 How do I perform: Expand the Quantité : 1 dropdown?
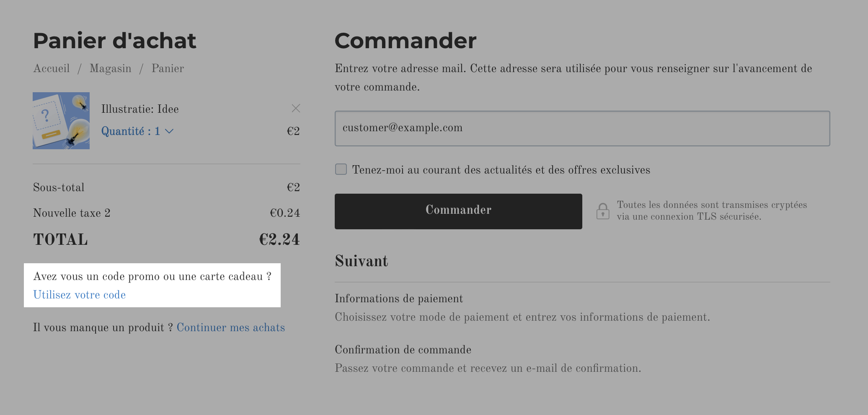tap(137, 131)
